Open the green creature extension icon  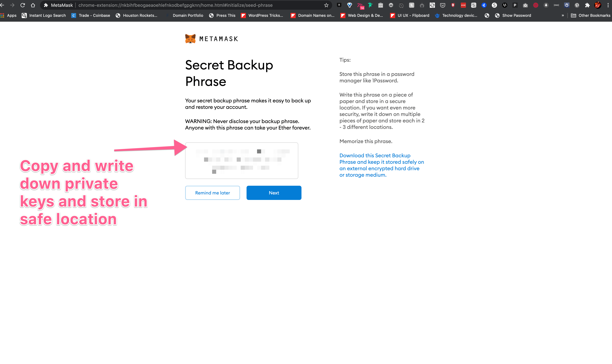370,5
